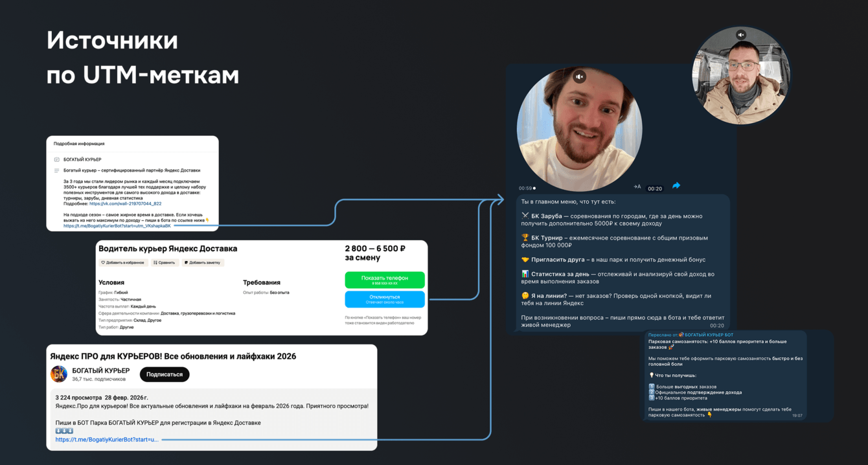Unmute the large round video message
The height and width of the screenshot is (465, 868).
tap(580, 76)
